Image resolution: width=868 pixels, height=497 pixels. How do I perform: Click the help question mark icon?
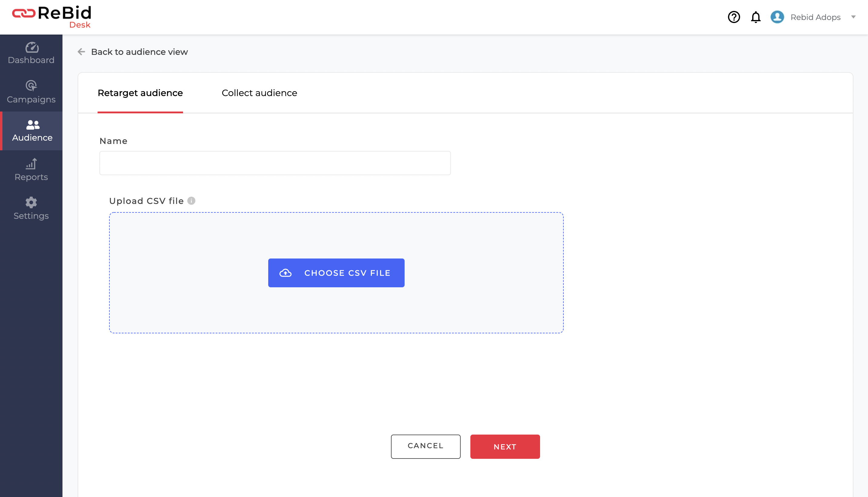pyautogui.click(x=734, y=17)
